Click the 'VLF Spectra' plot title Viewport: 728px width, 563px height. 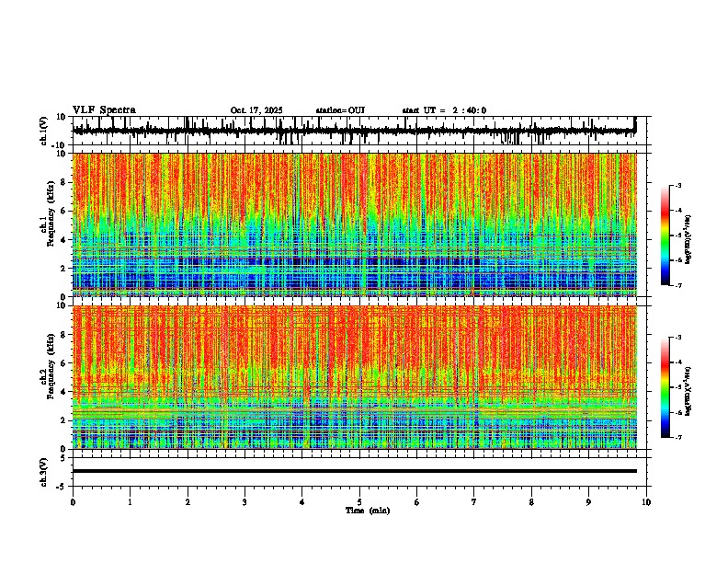click(104, 110)
